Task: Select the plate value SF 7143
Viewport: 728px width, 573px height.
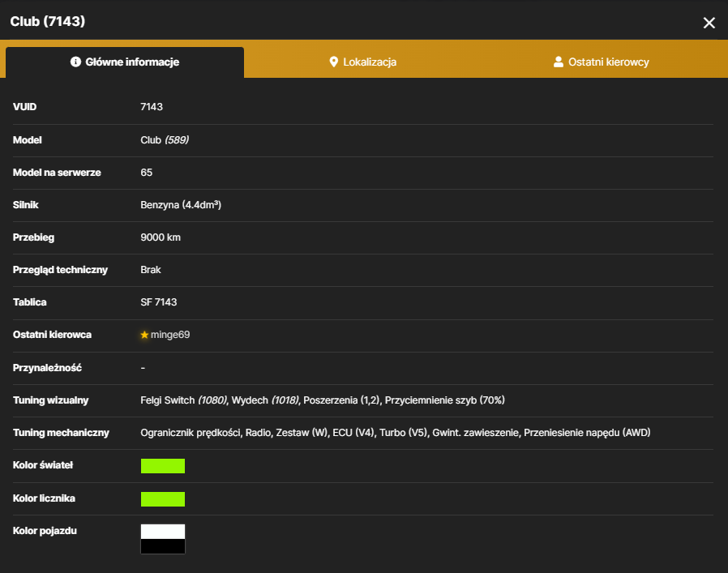Action: pos(158,302)
